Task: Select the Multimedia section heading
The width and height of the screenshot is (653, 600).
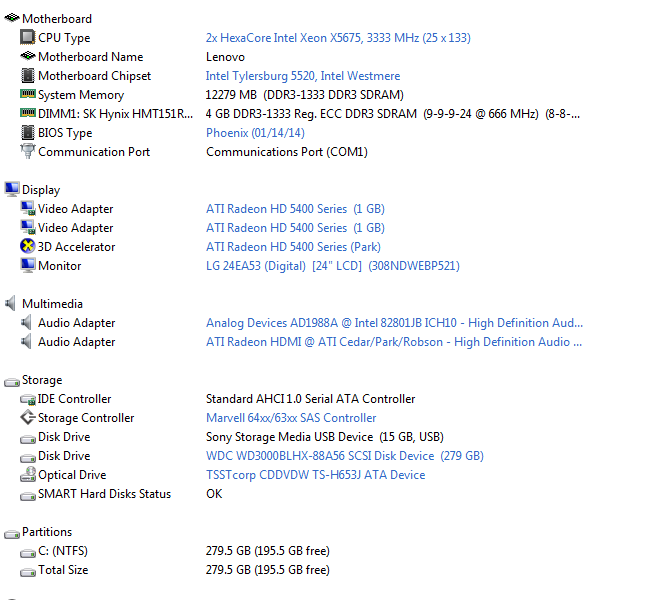Action: click(52, 304)
